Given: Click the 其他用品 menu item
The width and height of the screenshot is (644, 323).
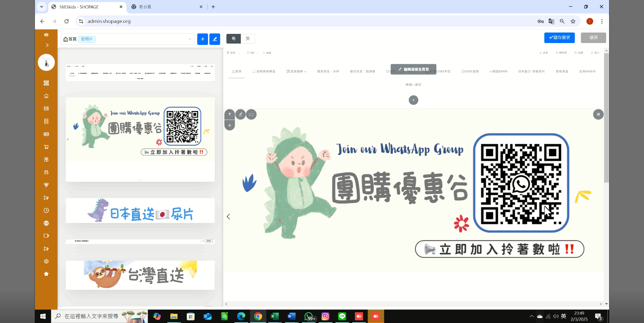Looking at the screenshot, I should click(x=562, y=71).
